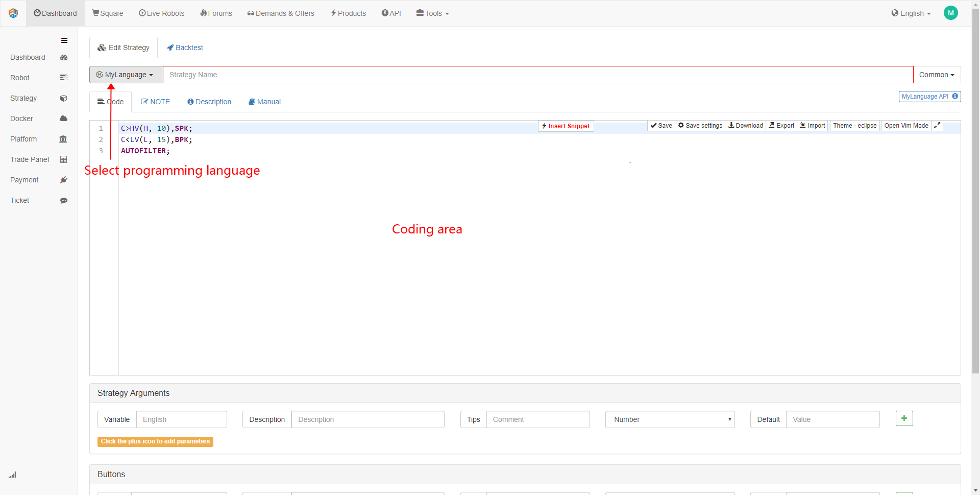Open the MyLanguage API reference
The image size is (980, 495).
click(x=929, y=97)
